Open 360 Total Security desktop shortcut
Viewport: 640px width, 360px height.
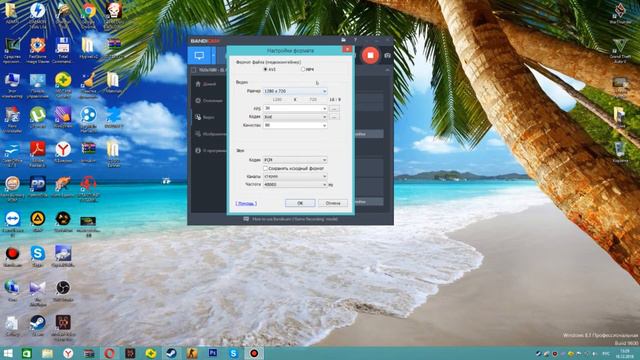pos(63,84)
